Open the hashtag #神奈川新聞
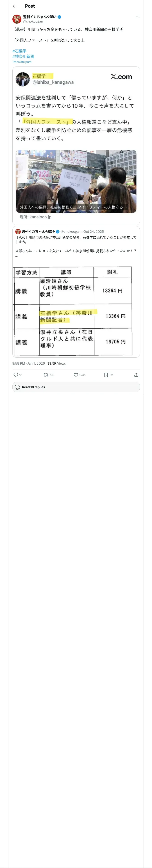The image size is (152, 868). click(x=23, y=57)
